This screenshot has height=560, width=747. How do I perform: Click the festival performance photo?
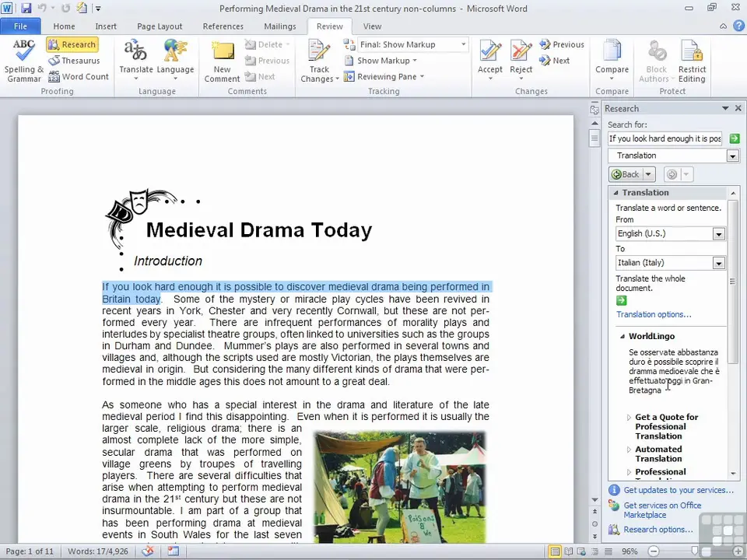(x=400, y=487)
